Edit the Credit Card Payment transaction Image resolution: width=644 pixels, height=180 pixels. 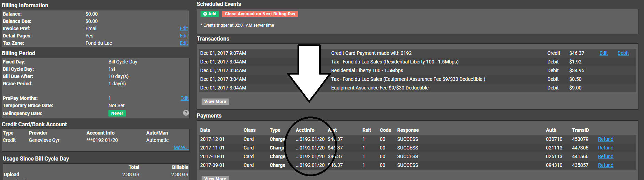603,53
